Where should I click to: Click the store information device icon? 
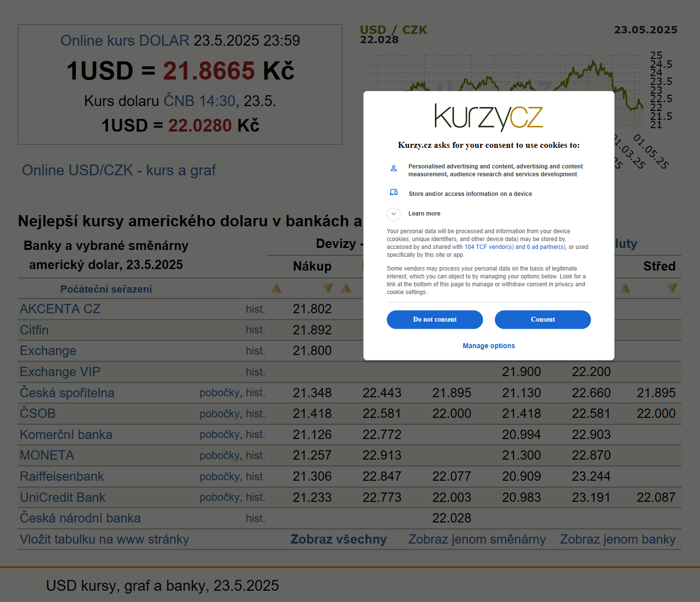point(394,192)
